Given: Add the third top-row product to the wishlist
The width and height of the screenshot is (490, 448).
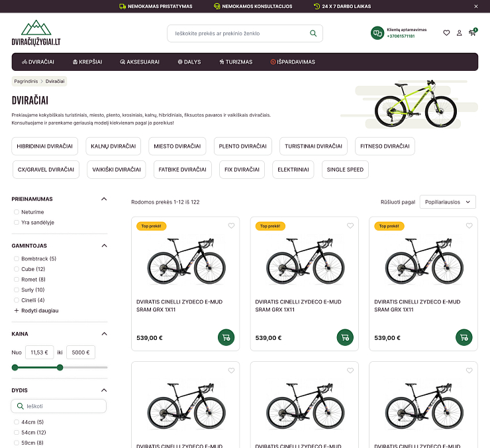Looking at the screenshot, I should click(x=469, y=225).
